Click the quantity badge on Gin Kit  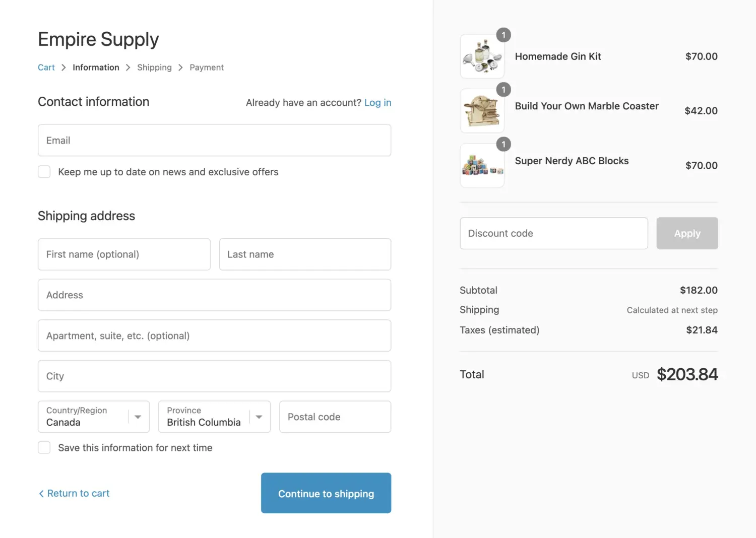coord(503,35)
